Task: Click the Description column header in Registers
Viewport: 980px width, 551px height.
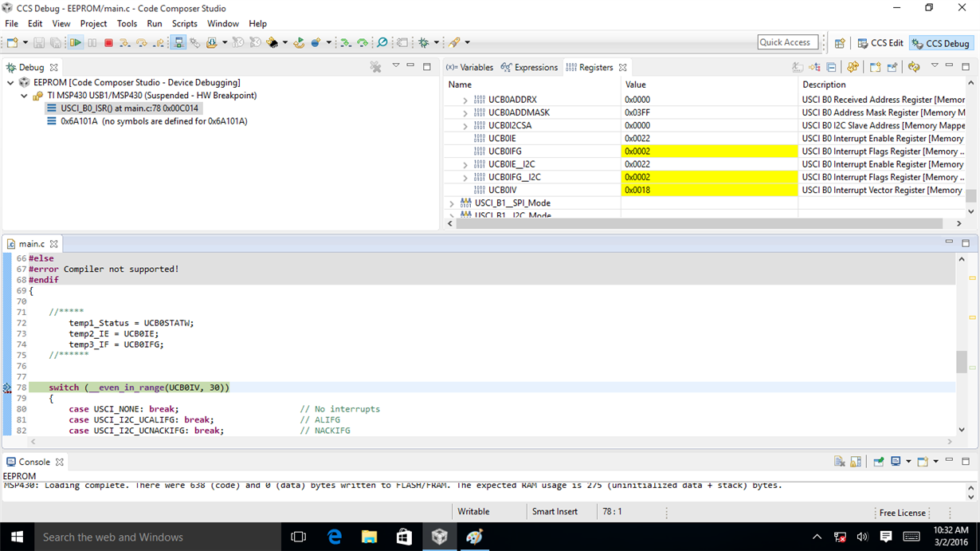Action: 881,85
